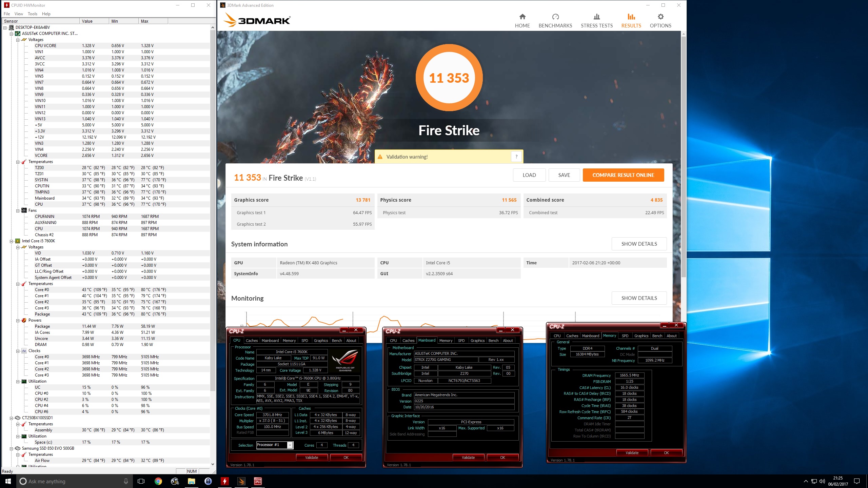This screenshot has width=868, height=488.
Task: Collapse the motherboard Temperatures group
Action: click(18, 162)
